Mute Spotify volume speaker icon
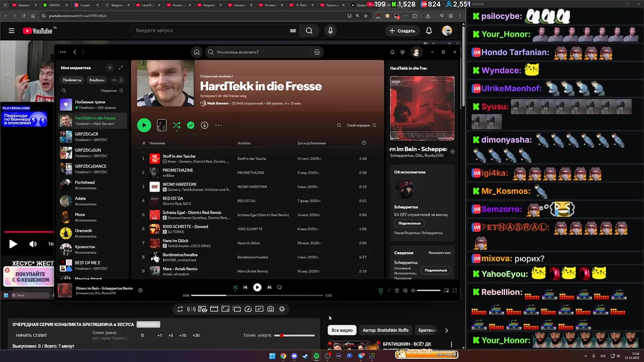Image resolution: width=644 pixels, height=362 pixels. [413, 290]
